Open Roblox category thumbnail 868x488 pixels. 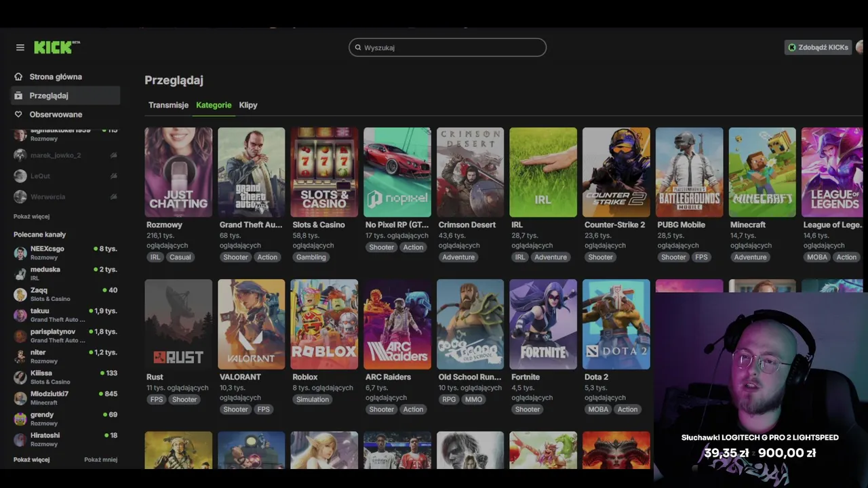tap(324, 324)
